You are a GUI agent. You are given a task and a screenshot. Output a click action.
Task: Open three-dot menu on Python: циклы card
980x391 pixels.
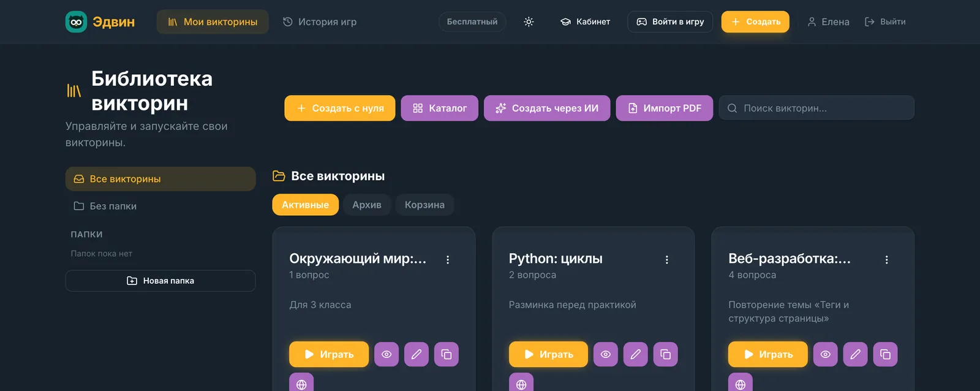tap(667, 260)
